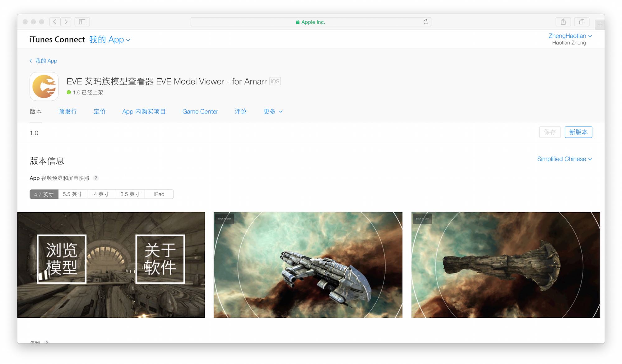Open the silver spaceship screenshot thumbnail
The width and height of the screenshot is (622, 364).
tap(308, 265)
